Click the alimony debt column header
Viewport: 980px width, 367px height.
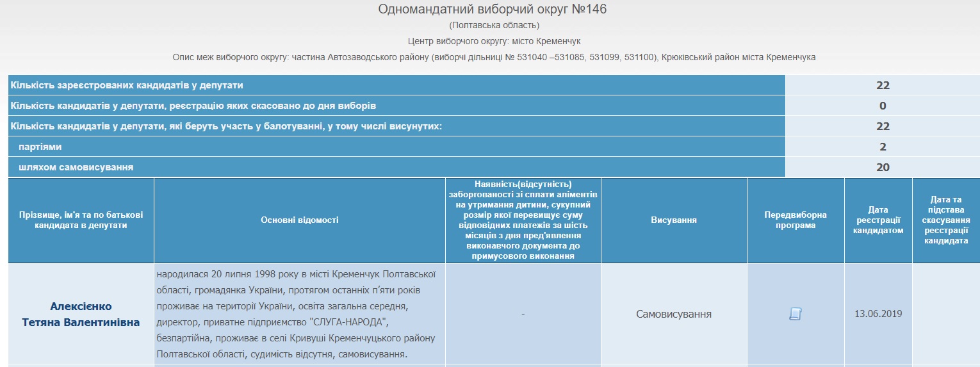[x=523, y=220]
